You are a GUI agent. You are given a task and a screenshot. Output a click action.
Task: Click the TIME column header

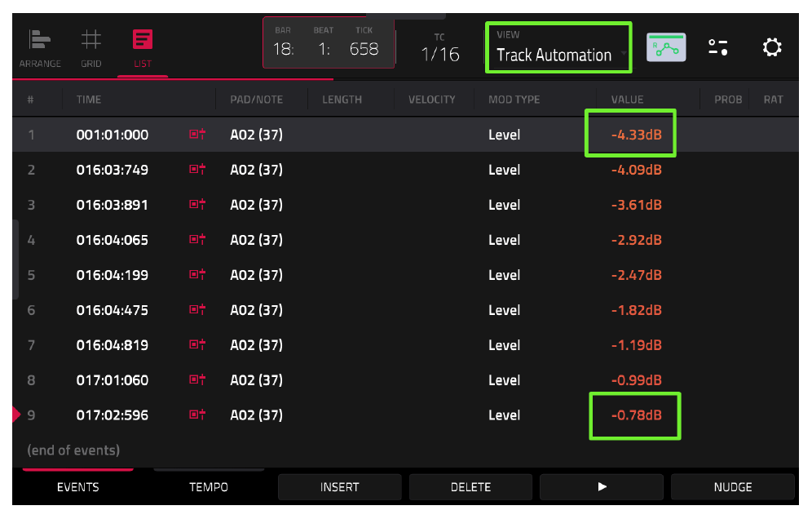click(x=89, y=100)
